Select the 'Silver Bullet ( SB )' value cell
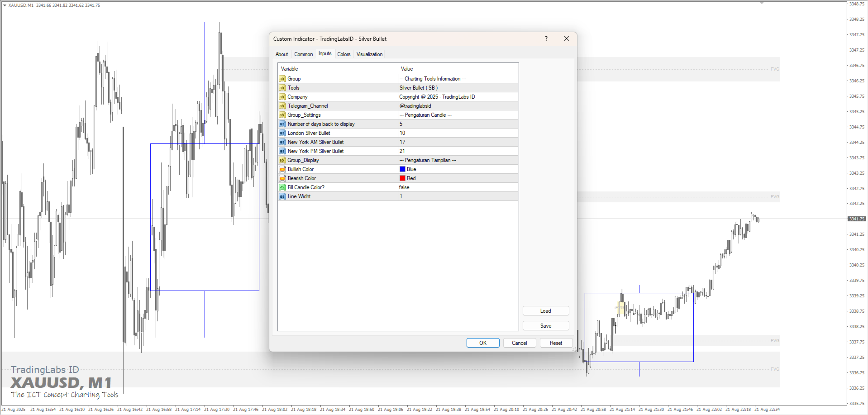 click(458, 88)
